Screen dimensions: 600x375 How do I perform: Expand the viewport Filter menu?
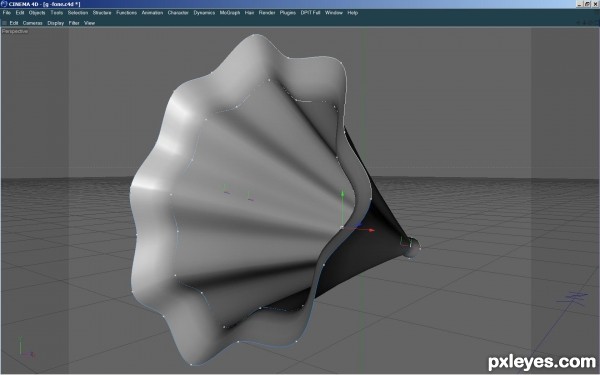tap(74, 23)
